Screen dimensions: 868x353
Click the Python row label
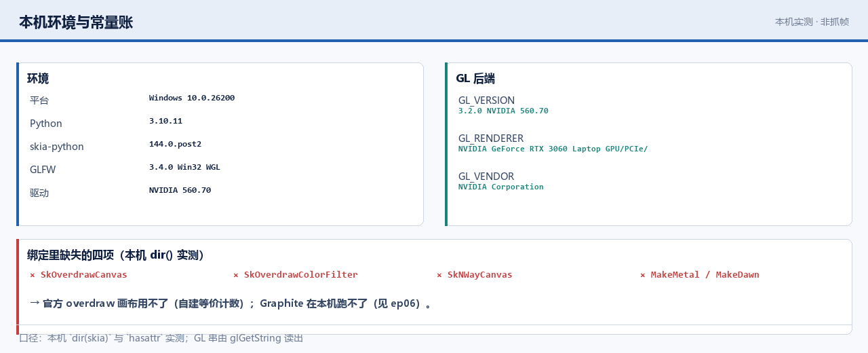(x=46, y=124)
